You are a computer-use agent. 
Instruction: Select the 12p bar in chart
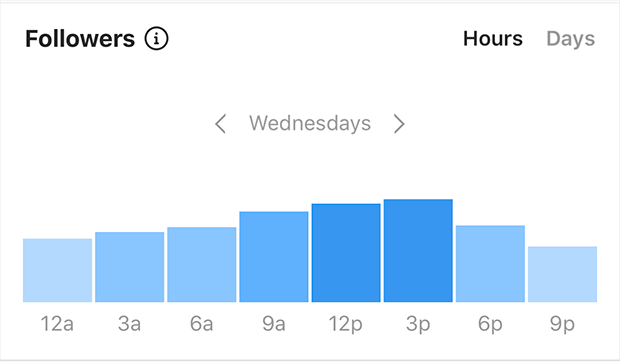tap(346, 253)
